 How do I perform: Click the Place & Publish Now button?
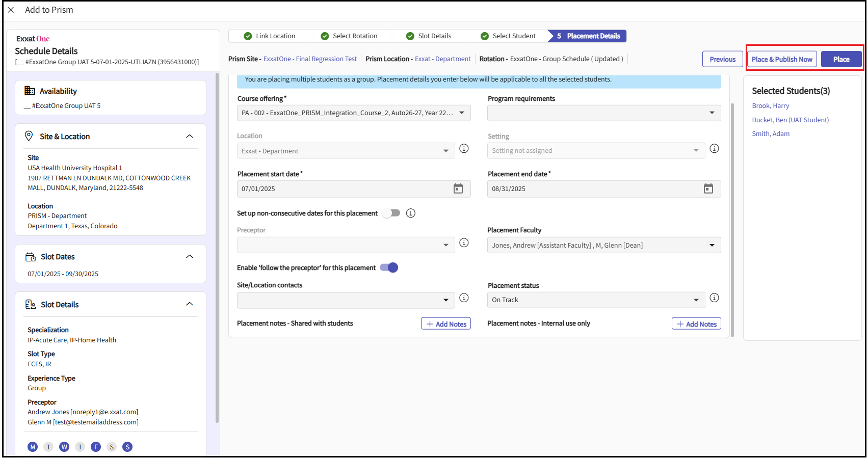click(781, 60)
